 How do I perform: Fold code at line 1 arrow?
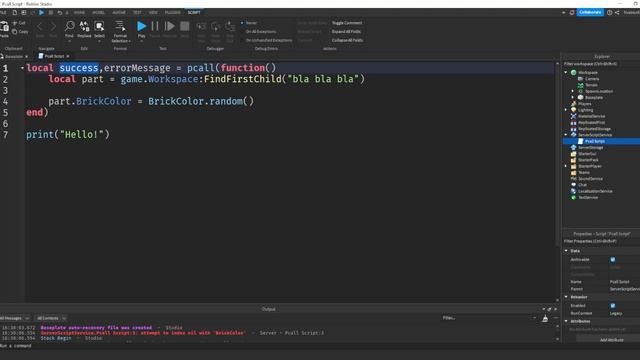22,68
